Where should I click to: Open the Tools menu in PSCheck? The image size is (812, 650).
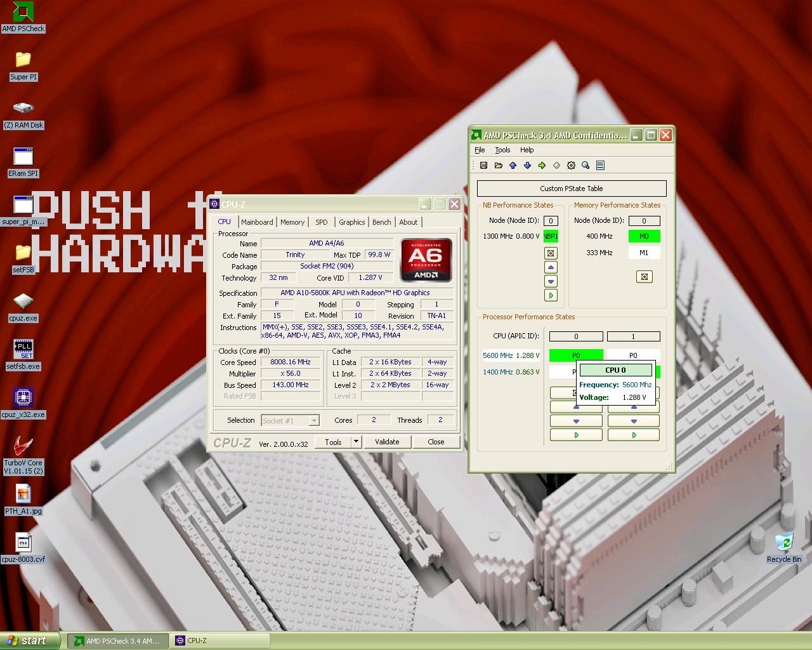(502, 150)
